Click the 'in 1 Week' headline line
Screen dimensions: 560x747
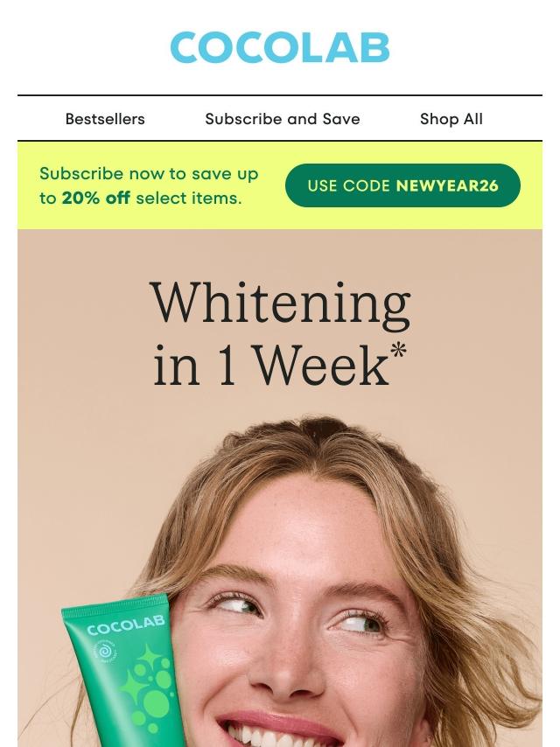pos(270,366)
